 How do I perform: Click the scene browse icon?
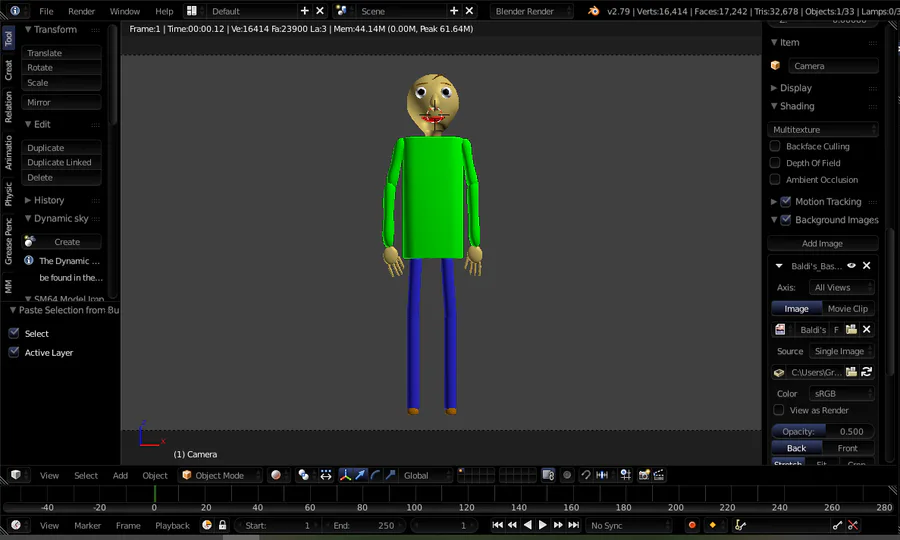coord(342,10)
